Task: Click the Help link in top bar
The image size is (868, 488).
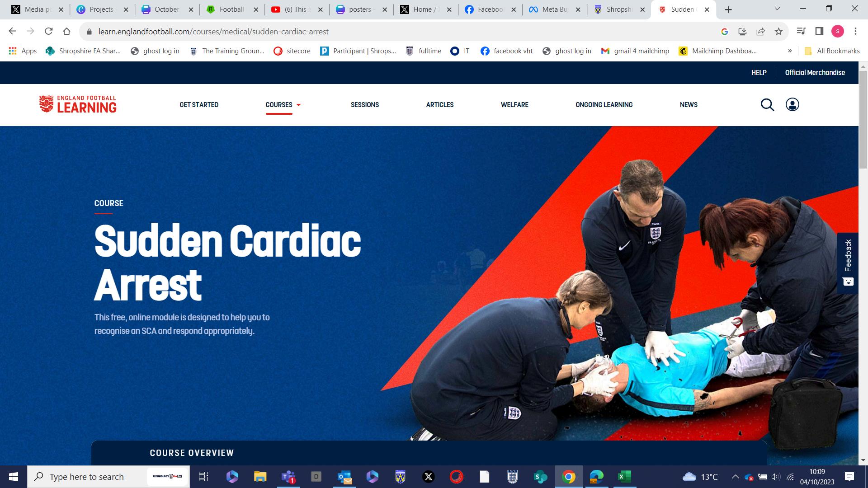Action: click(759, 73)
